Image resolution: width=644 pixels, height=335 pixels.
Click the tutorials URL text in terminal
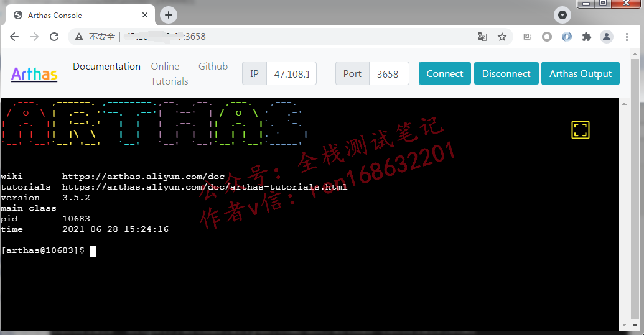[x=205, y=187]
